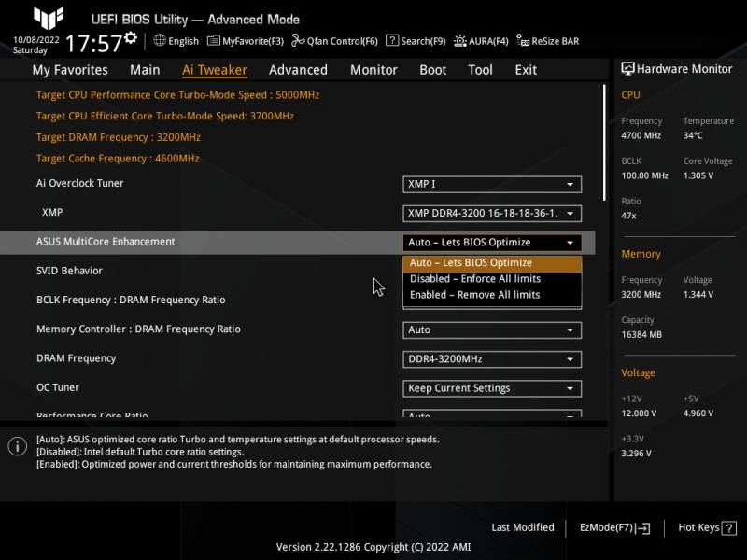This screenshot has width=747, height=560.
Task: Click the +5V 4.960 V reading
Action: (x=698, y=413)
